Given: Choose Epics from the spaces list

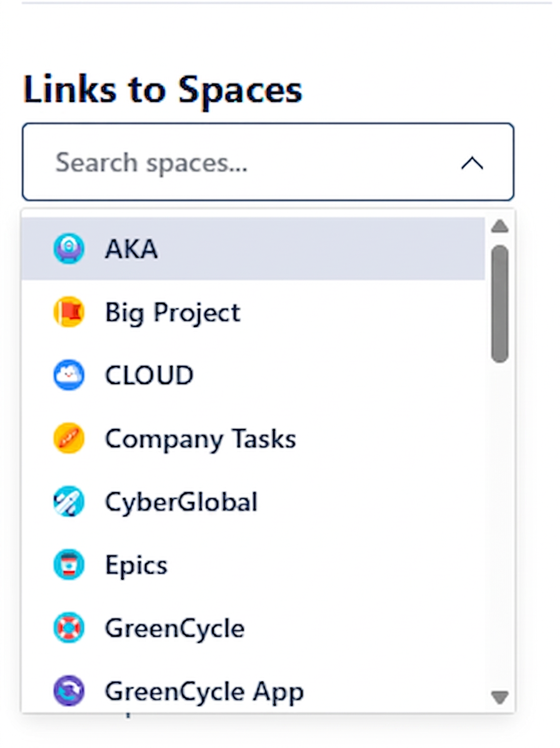Looking at the screenshot, I should click(x=253, y=564).
